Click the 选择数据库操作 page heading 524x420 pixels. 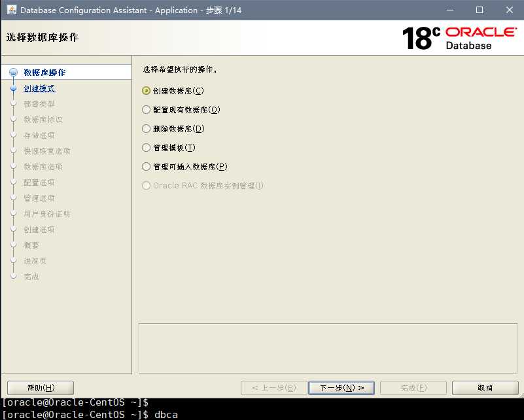tap(42, 37)
